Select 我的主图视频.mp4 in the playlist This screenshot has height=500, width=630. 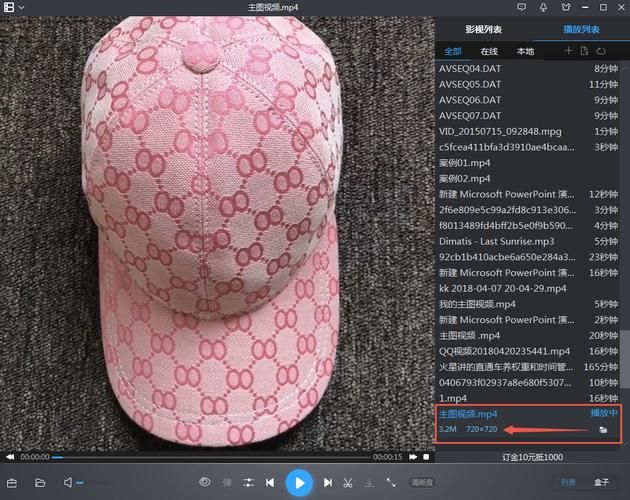tap(528, 304)
